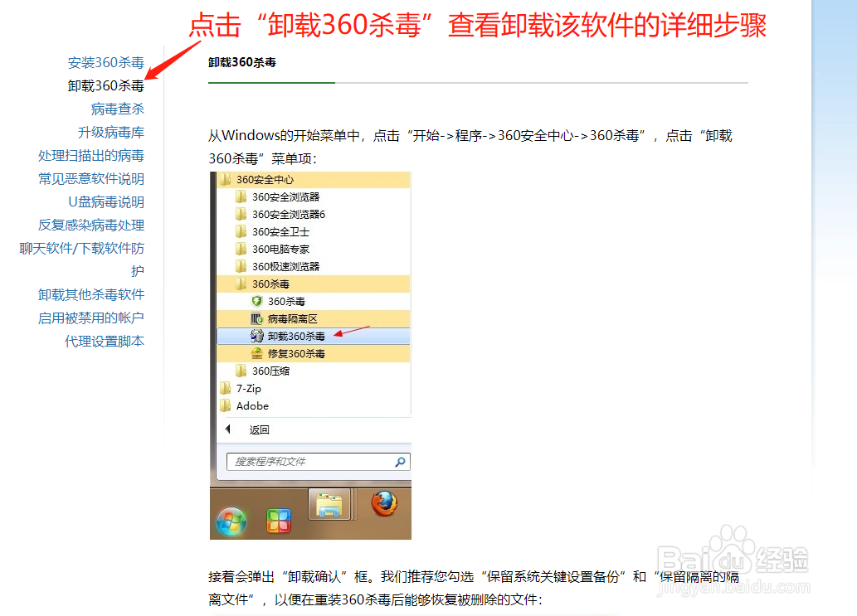The height and width of the screenshot is (616, 857).
Task: Go to 升级病毒库 page
Action: click(111, 132)
